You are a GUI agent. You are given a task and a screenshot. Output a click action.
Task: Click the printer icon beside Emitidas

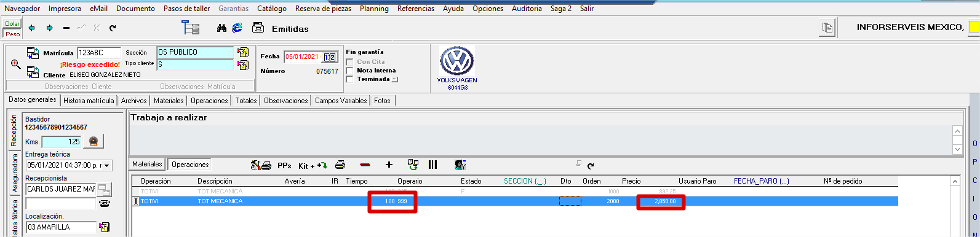pos(258,28)
